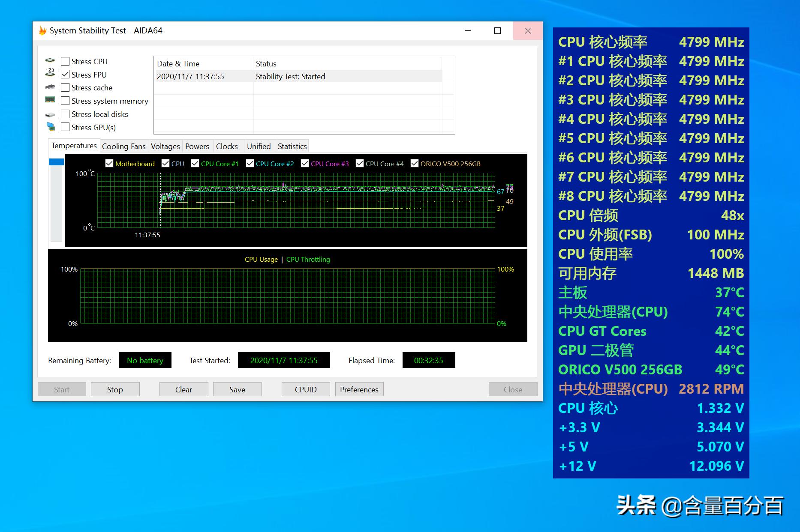Toggle the Motherboard graph legend checkbox
800x532 pixels.
110,163
